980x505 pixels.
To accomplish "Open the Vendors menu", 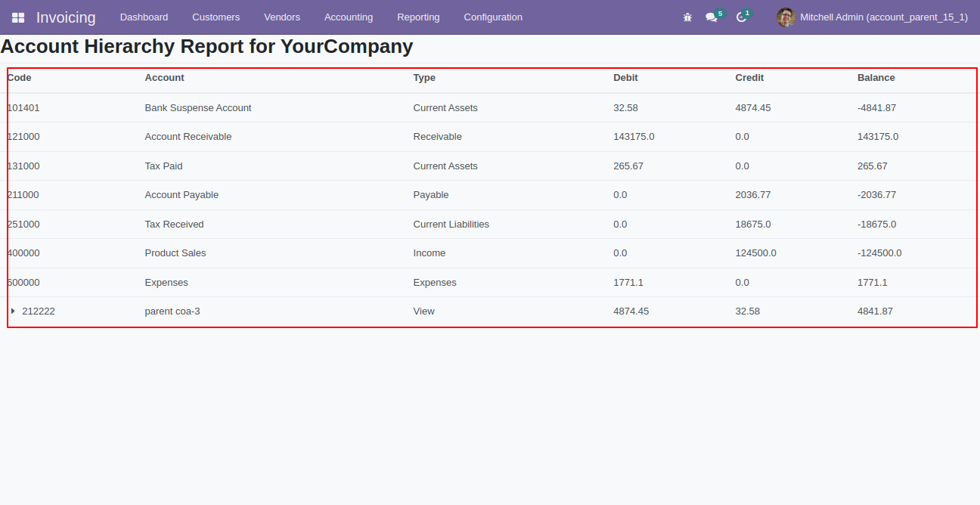I will (282, 17).
